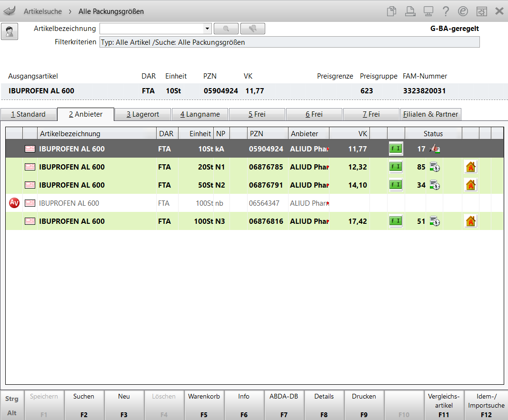Click pharmacy house icon in 20St N1 row
Image resolution: width=508 pixels, height=420 pixels.
point(470,167)
